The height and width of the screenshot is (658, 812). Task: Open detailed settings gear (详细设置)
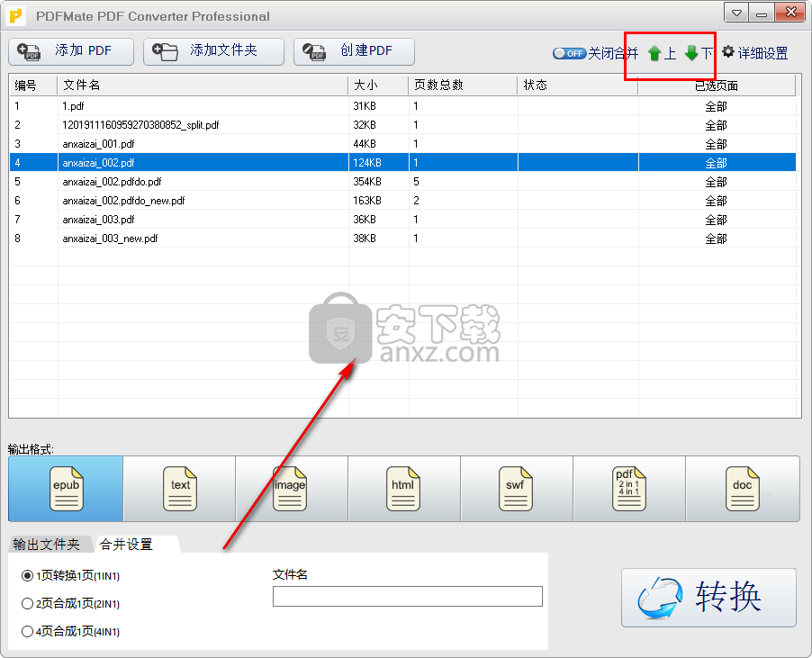pyautogui.click(x=755, y=53)
